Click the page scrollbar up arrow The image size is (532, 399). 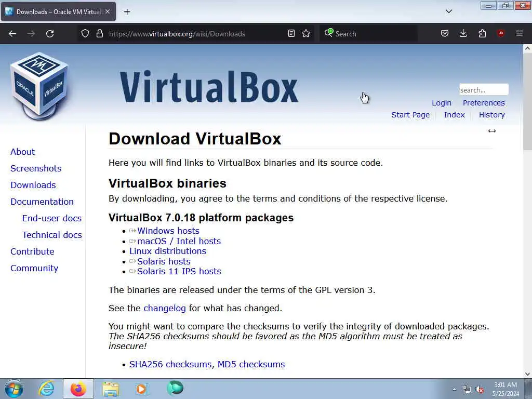click(527, 48)
